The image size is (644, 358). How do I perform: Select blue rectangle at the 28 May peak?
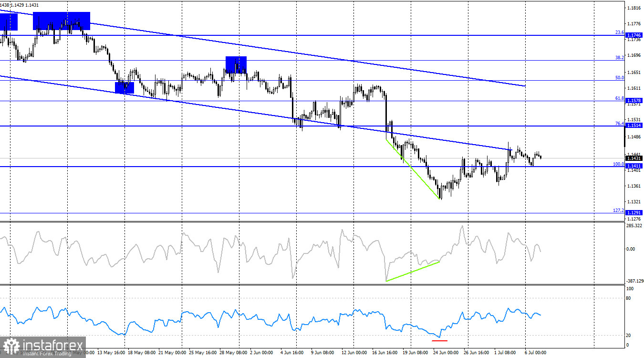(236, 64)
